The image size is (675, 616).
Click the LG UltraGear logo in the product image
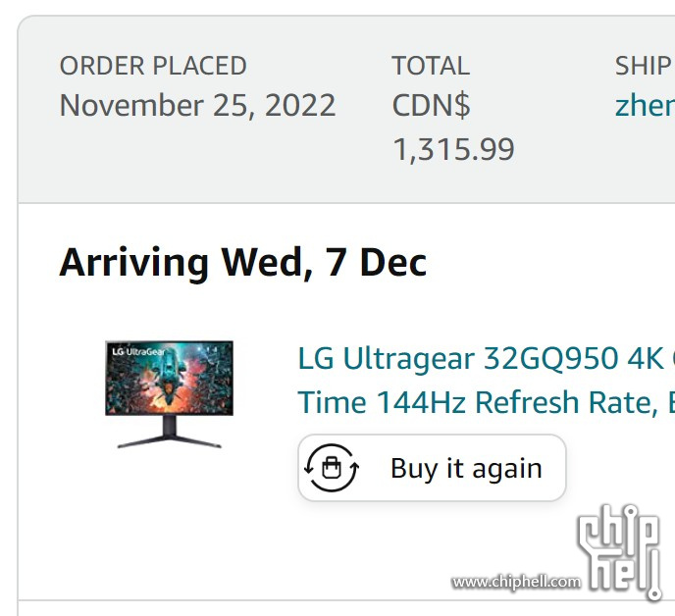pos(138,352)
